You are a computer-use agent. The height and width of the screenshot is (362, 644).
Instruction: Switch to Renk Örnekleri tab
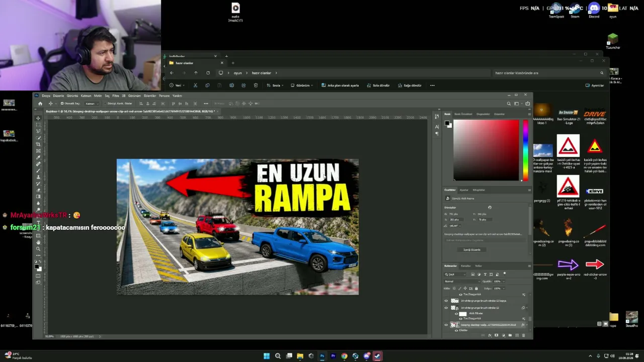463,114
